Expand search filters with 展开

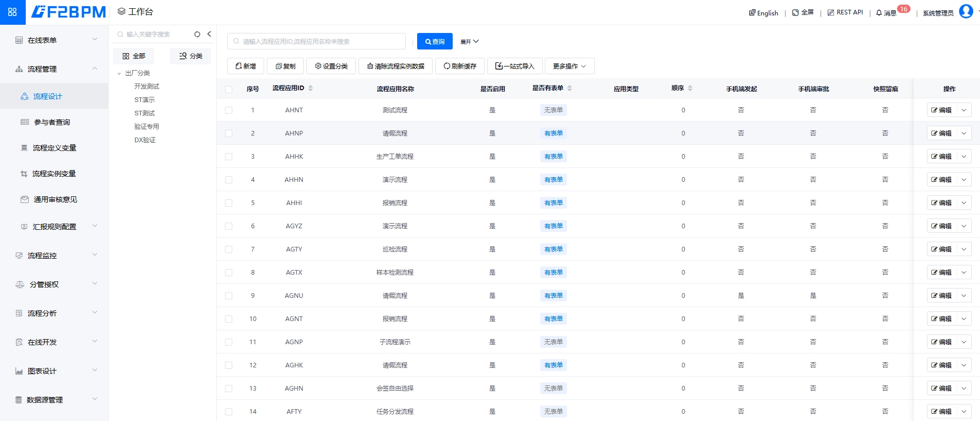click(469, 42)
